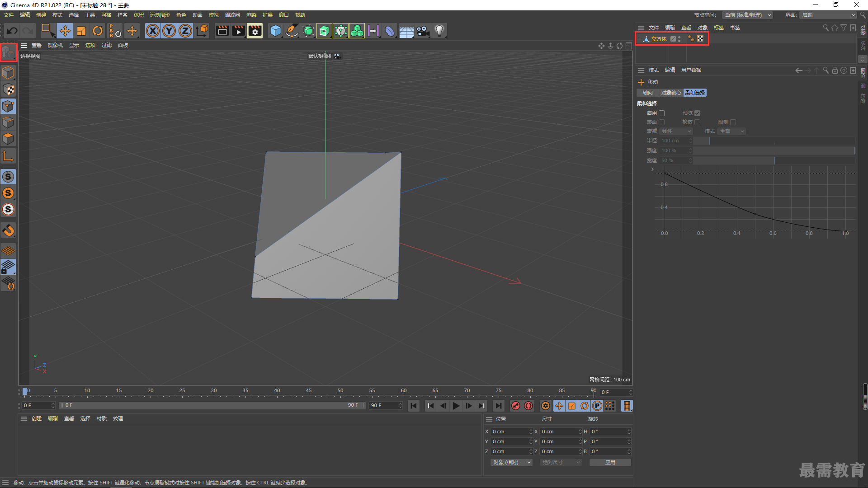Toggle Y axis lock

coord(169,31)
